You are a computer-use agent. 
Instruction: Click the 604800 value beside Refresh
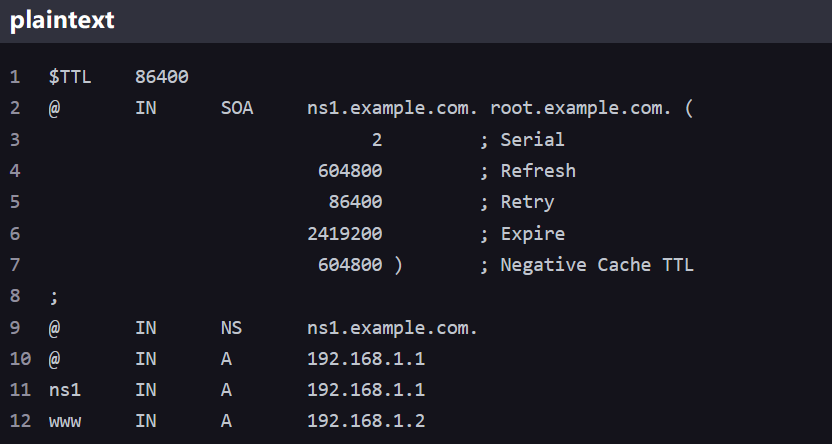click(350, 171)
